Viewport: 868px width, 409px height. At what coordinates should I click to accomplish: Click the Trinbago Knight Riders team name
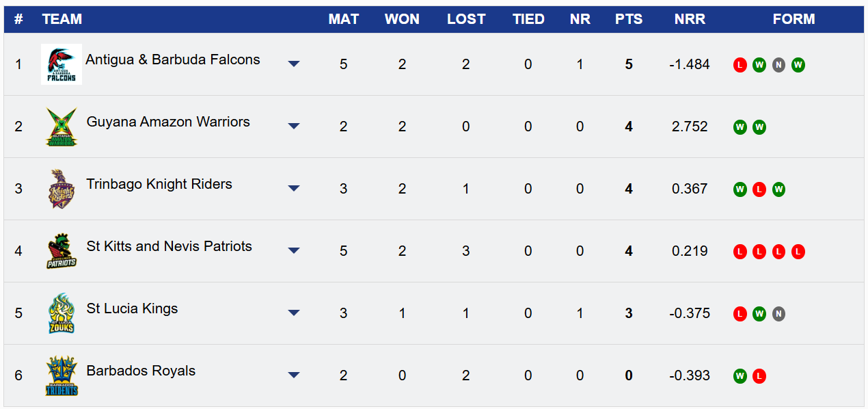click(159, 184)
